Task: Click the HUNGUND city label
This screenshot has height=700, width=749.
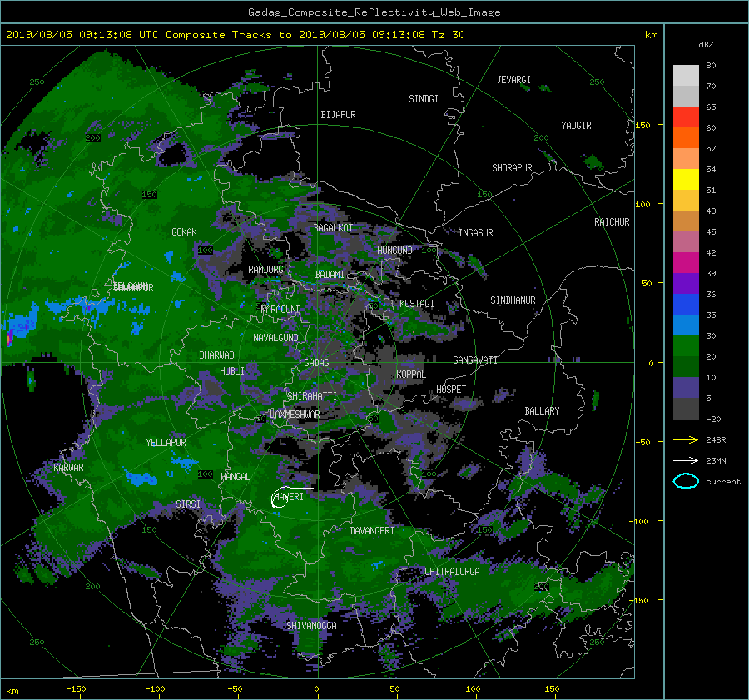Action: pyautogui.click(x=394, y=251)
